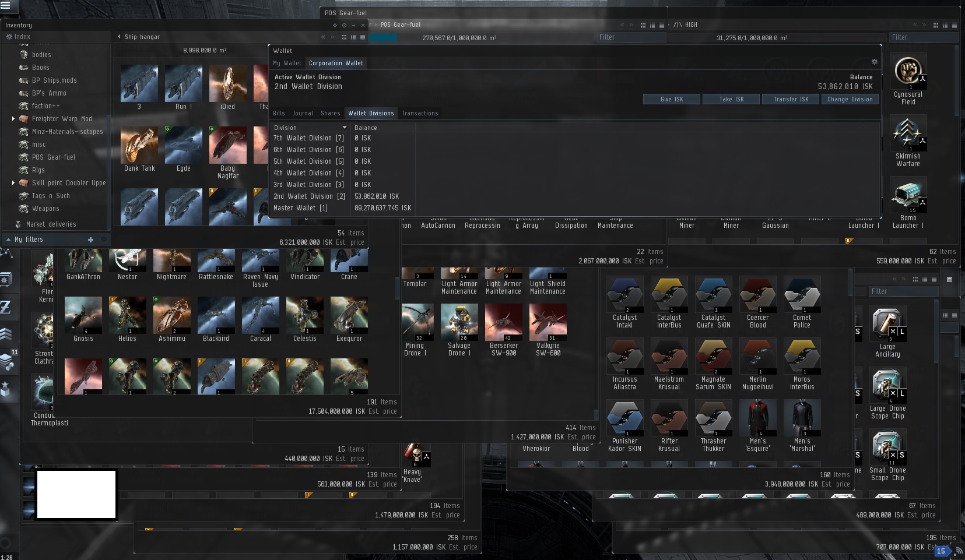Select the Wallet Divisions tab
The width and height of the screenshot is (965, 560).
[x=371, y=113]
